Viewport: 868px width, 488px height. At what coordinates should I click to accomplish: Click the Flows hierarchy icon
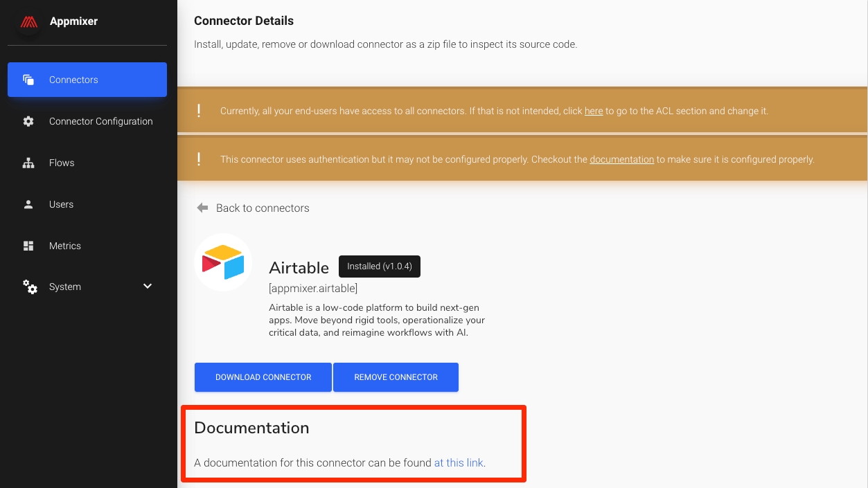[x=28, y=163]
